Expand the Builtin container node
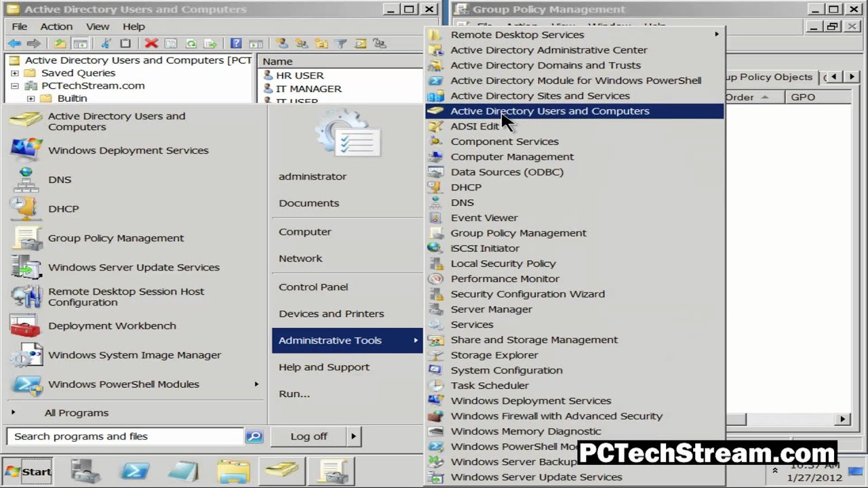 pos(31,99)
